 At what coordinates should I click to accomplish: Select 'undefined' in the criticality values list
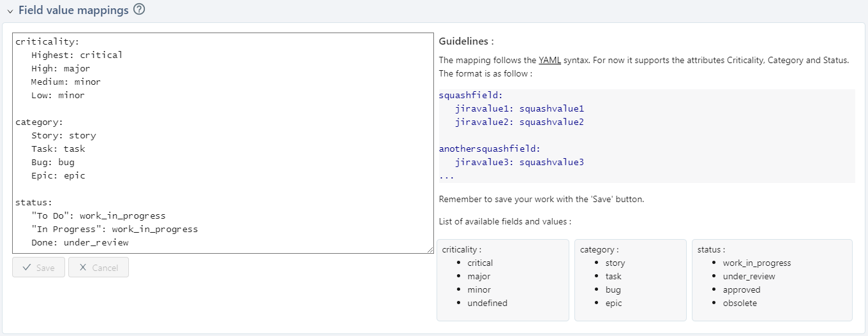click(x=487, y=303)
